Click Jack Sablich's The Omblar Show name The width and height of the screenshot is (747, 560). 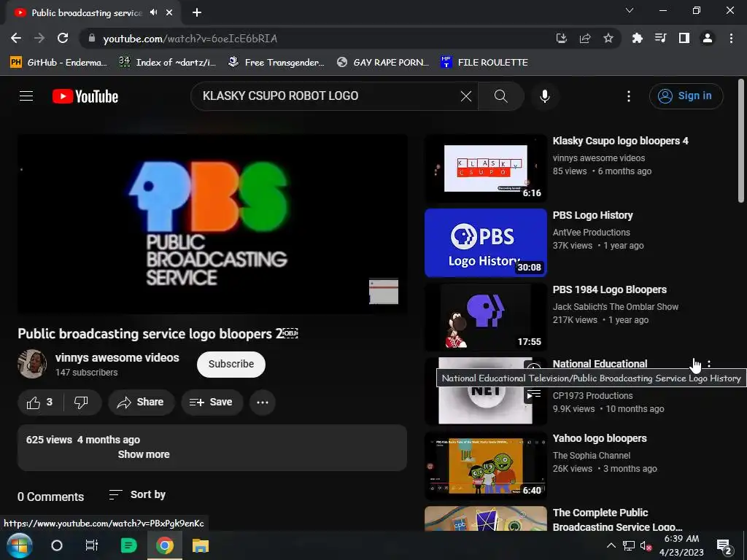coord(616,307)
